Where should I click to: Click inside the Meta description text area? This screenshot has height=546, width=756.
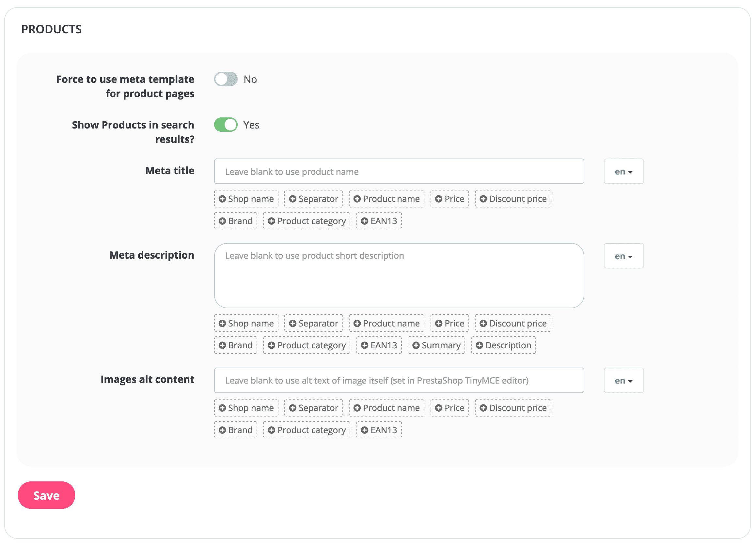(399, 275)
